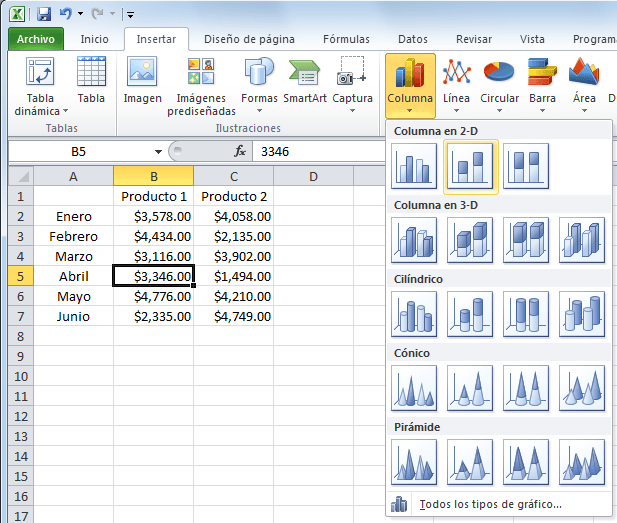617x523 pixels.
Task: Open the Línea chart menu
Action: [x=456, y=86]
